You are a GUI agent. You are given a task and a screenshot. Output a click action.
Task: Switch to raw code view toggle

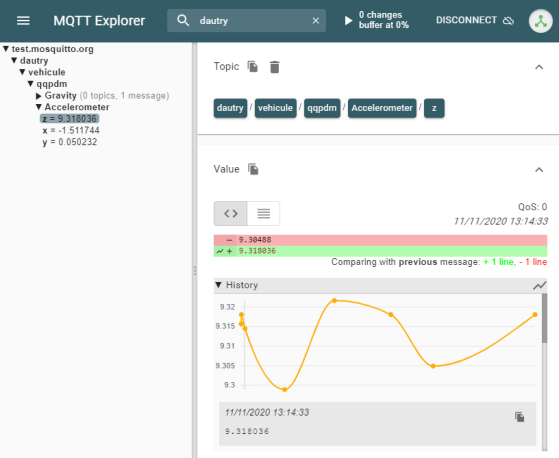pyautogui.click(x=230, y=213)
